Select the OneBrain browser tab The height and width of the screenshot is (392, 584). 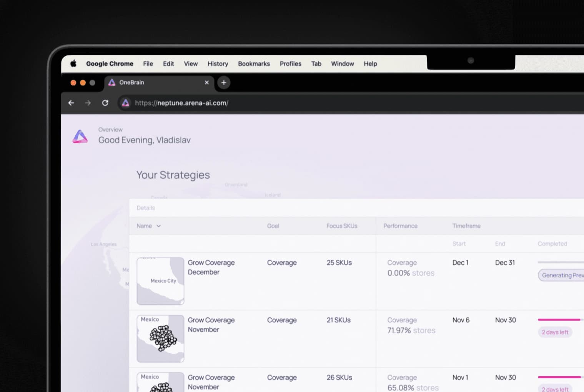(159, 83)
